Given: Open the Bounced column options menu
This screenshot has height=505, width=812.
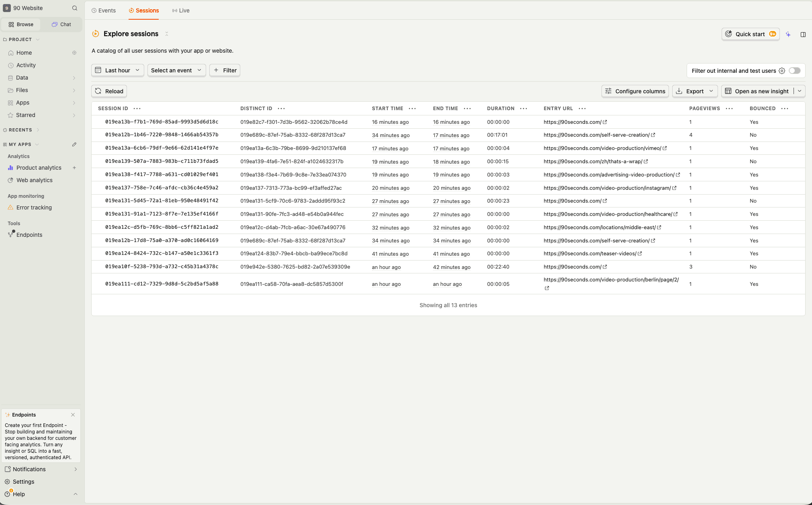Looking at the screenshot, I should 785,109.
